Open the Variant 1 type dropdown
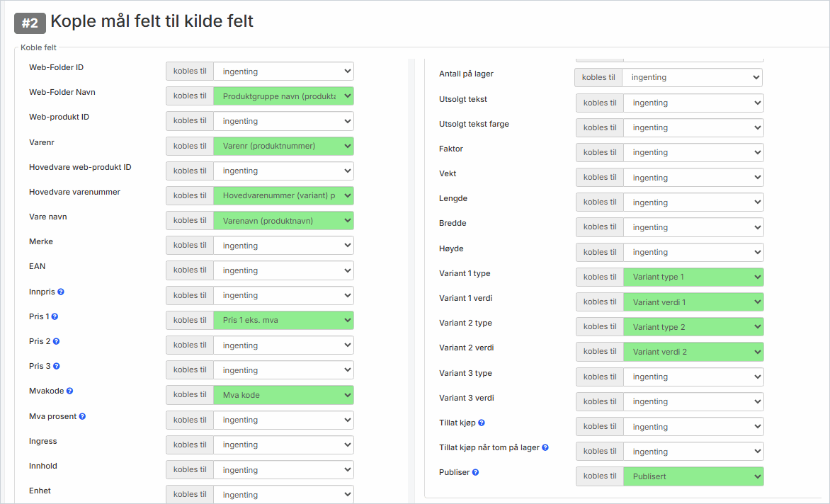 (693, 277)
